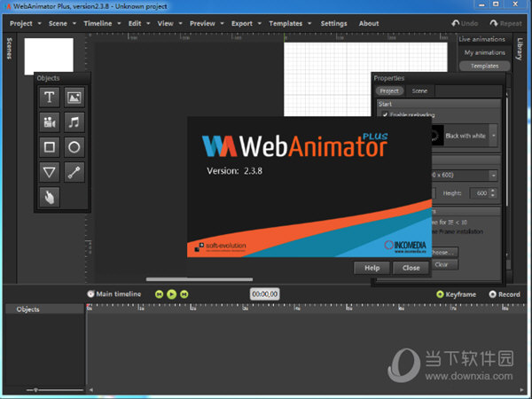Click the Repeat arrow icon
The image size is (532, 399).
494,23
